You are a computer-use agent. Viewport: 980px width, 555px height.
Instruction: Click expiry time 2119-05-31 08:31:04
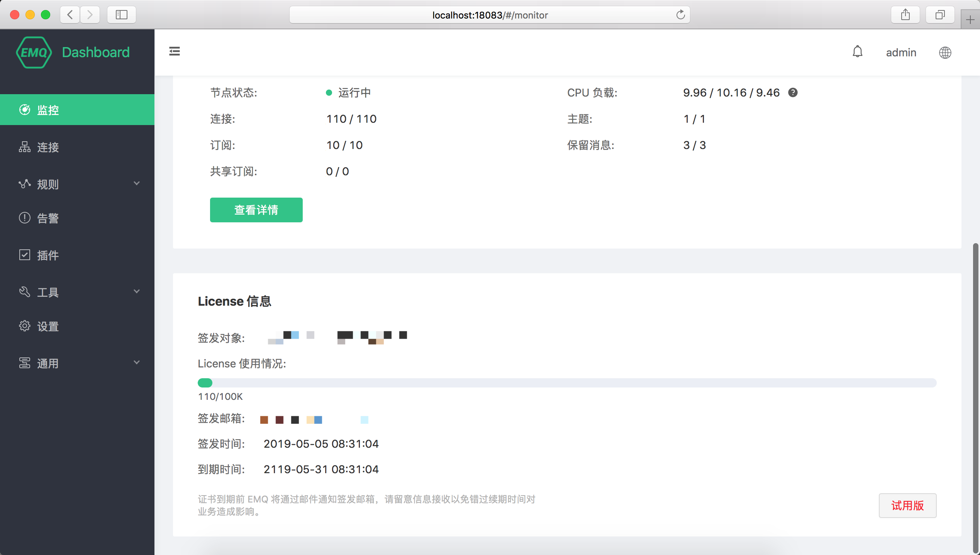[x=321, y=469]
